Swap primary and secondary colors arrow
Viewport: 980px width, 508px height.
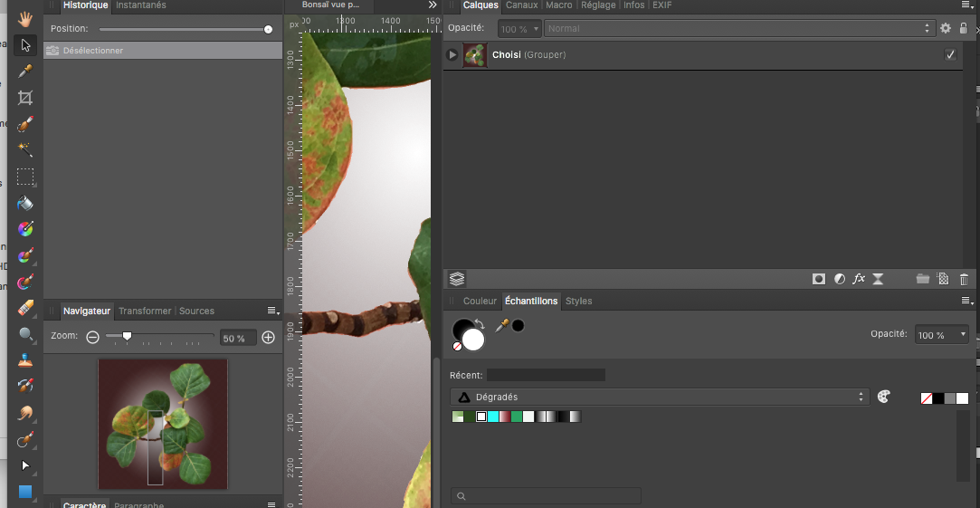[x=480, y=324]
